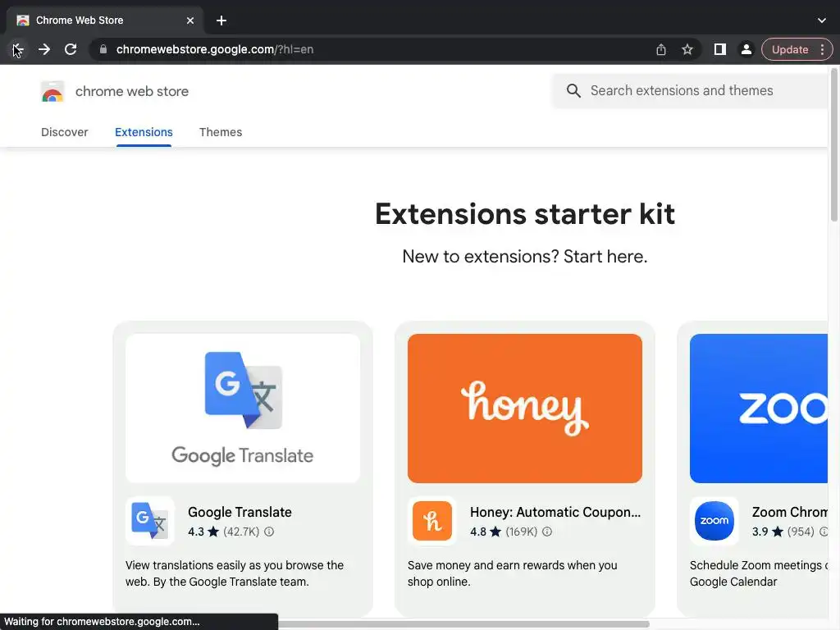Open the Zoom blue banner image
Image resolution: width=840 pixels, height=630 pixels.
pos(759,409)
